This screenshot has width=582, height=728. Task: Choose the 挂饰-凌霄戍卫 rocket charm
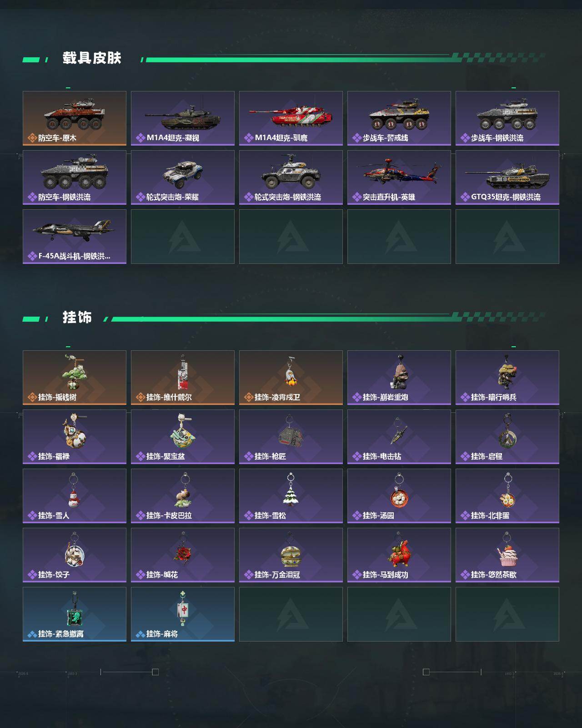(x=291, y=378)
